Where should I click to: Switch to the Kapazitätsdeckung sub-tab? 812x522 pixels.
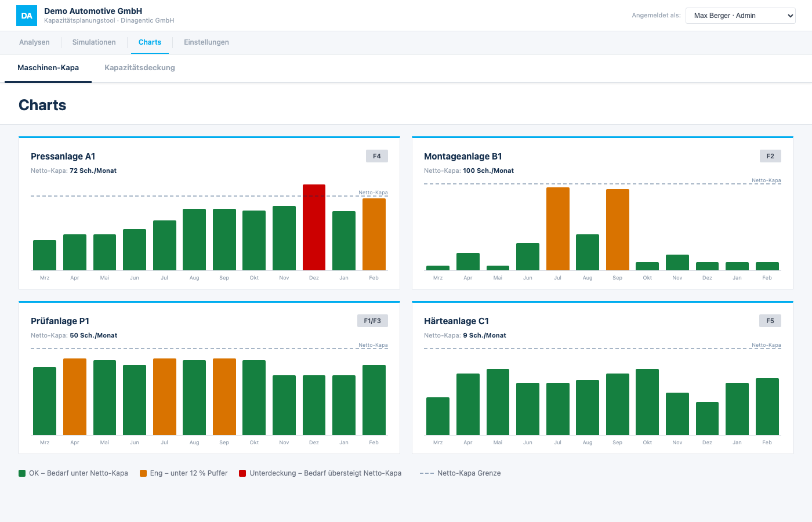tap(140, 68)
